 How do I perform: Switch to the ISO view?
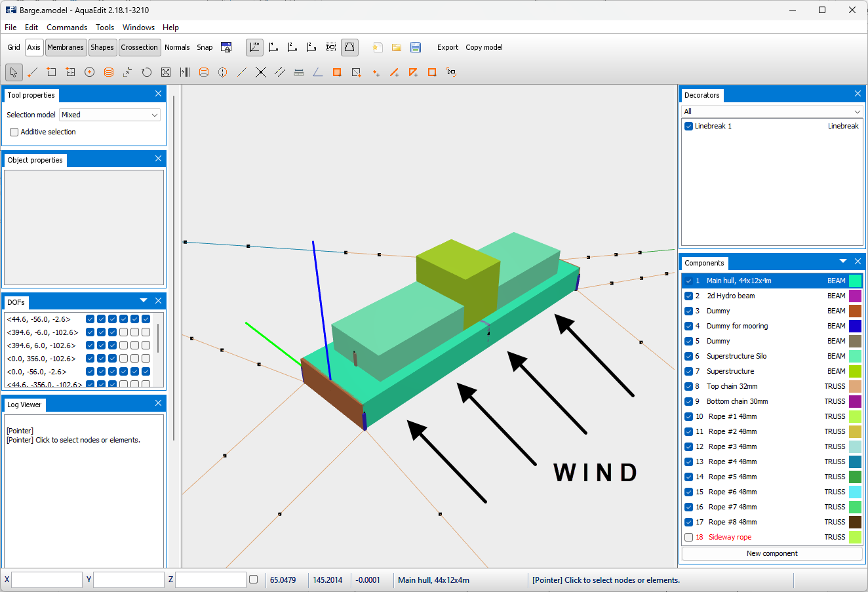[254, 47]
